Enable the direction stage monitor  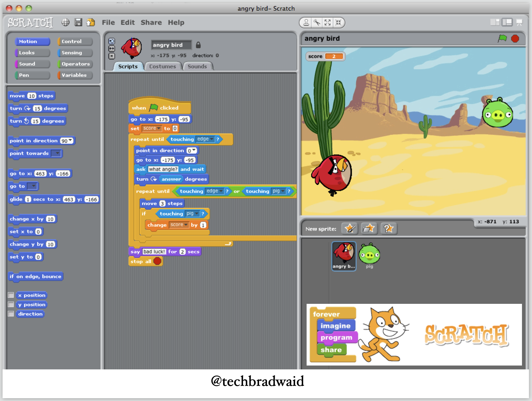11,314
